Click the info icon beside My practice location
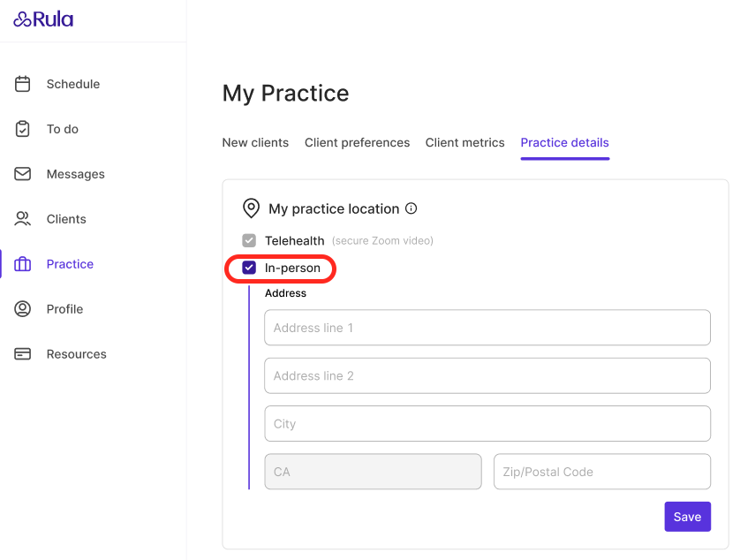740x560 pixels. click(x=411, y=208)
